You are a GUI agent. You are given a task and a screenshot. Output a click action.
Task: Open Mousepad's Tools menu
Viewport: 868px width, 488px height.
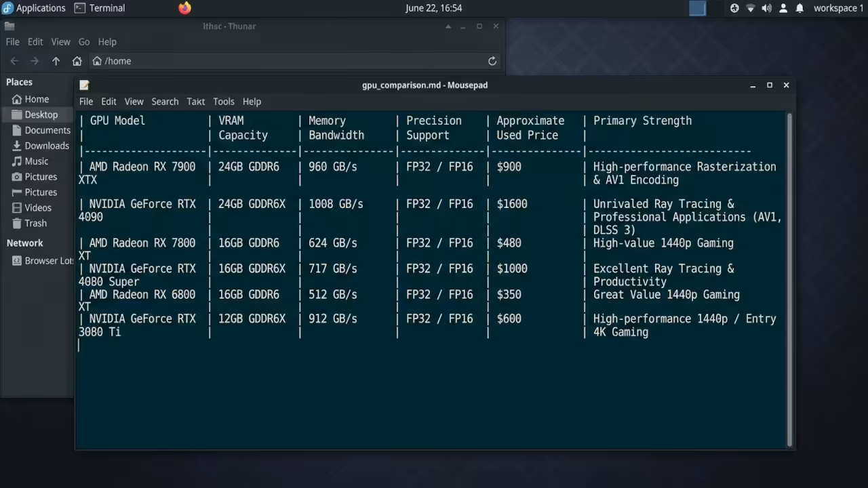coord(224,102)
